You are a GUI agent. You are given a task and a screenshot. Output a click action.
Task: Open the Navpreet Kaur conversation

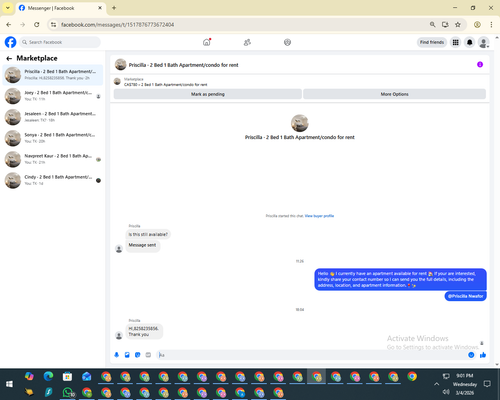[x=53, y=159]
